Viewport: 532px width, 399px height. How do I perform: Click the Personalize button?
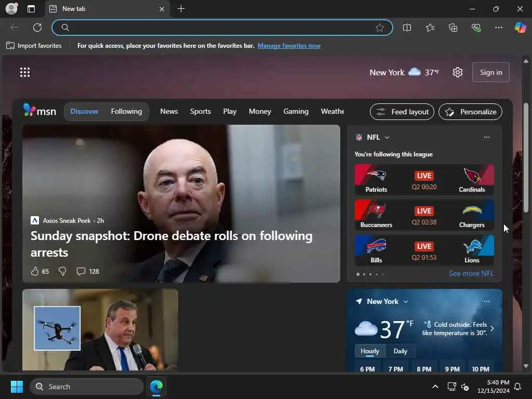470,112
